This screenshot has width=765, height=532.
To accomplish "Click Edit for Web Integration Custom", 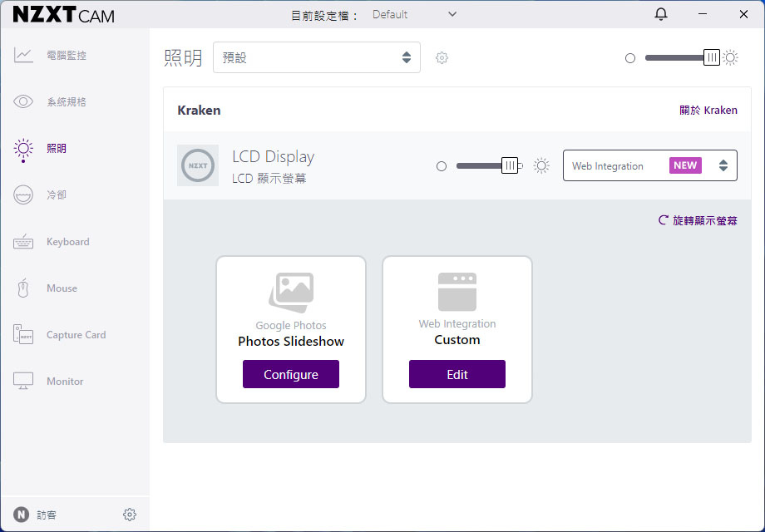I will [457, 374].
